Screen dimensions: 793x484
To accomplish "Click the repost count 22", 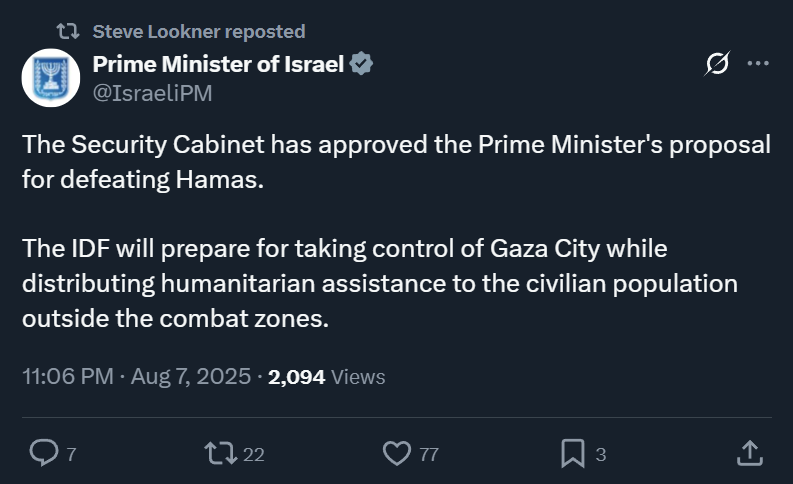I will [x=254, y=454].
